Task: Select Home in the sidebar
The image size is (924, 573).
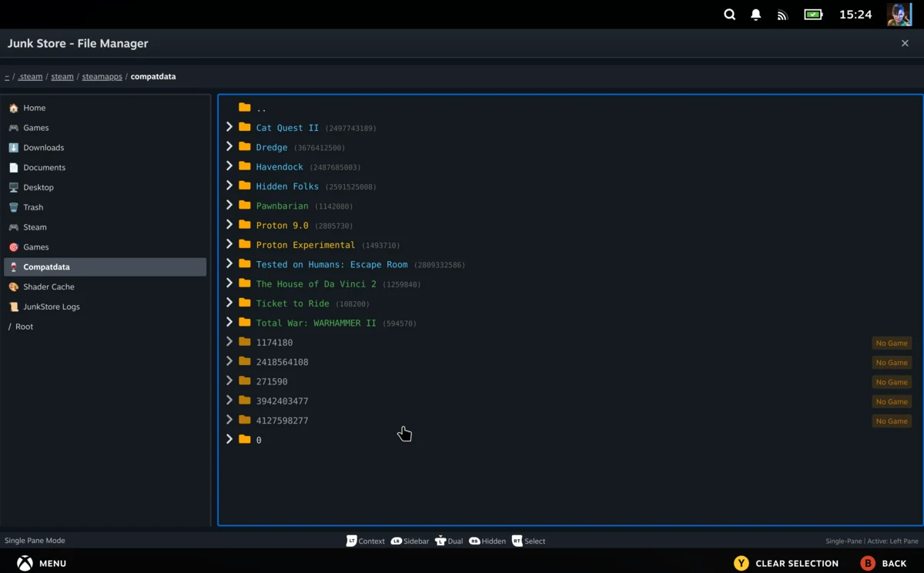Action: click(x=105, y=108)
